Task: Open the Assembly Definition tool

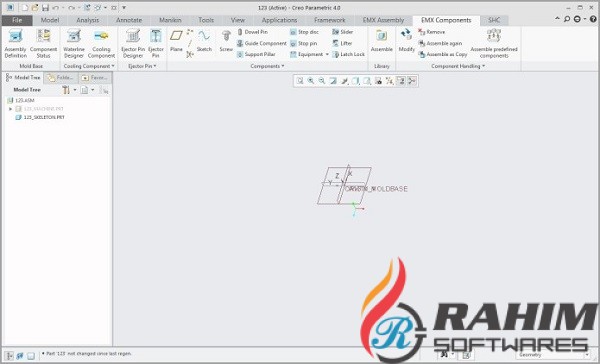Action: 15,44
